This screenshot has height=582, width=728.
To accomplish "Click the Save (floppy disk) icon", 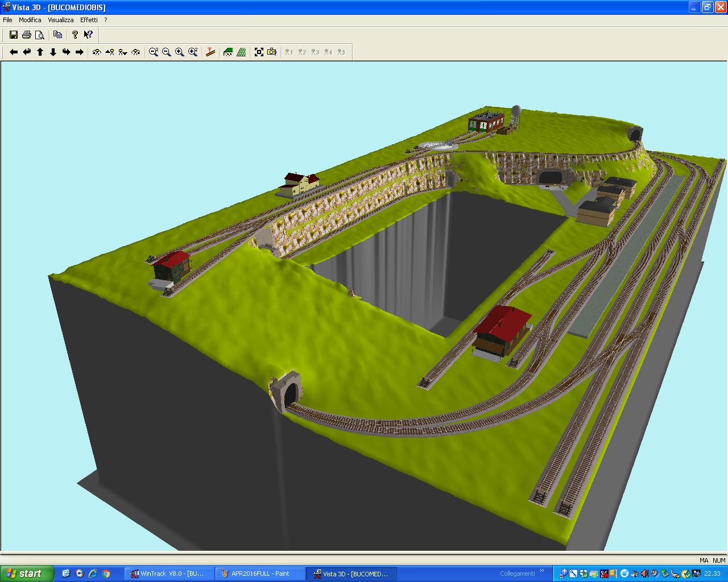I will click(x=14, y=35).
